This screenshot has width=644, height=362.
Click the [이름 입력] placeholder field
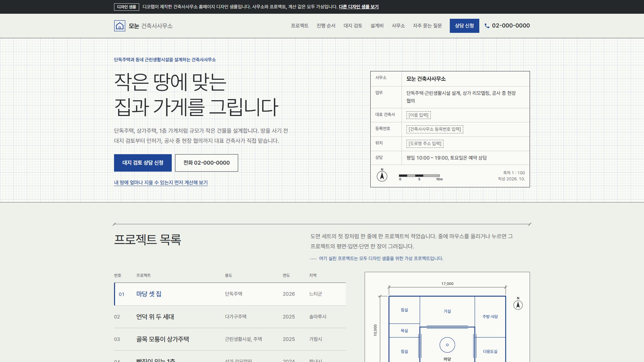(x=419, y=115)
